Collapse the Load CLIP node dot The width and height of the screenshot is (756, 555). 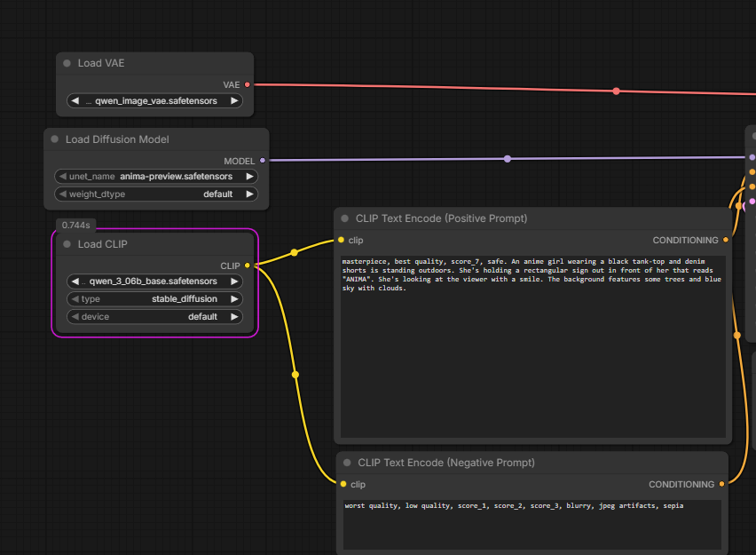click(x=67, y=244)
